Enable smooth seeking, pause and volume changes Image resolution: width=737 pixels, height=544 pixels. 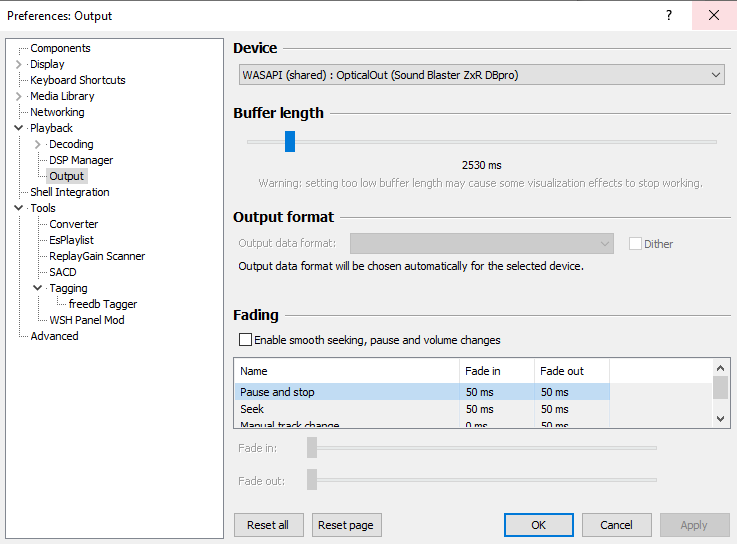point(246,340)
